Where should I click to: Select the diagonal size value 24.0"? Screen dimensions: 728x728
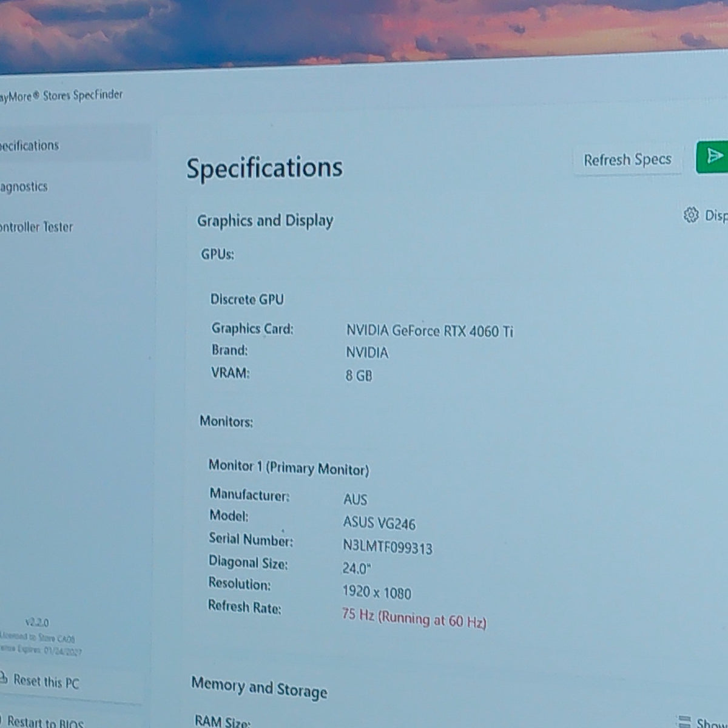pos(356,568)
